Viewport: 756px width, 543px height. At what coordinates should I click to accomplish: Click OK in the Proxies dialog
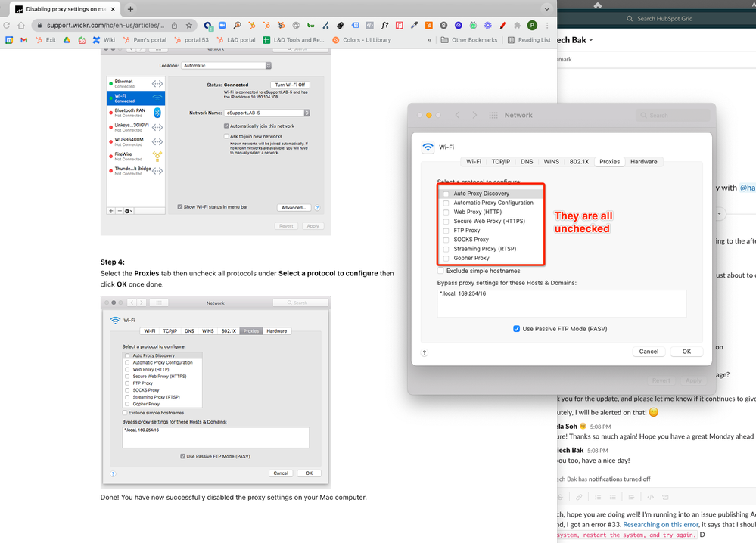pos(686,351)
